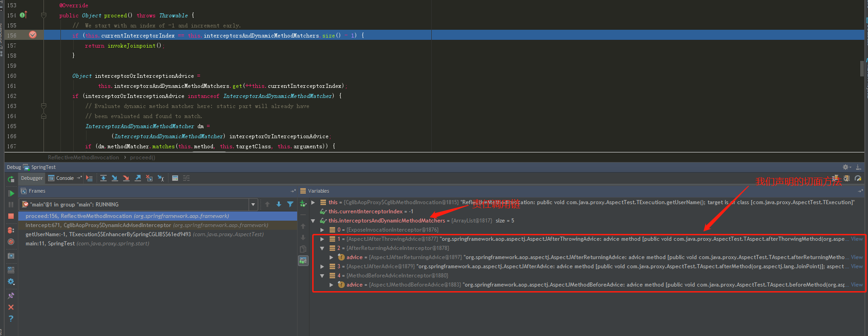Select frame main:11, SpringTest

coord(158,244)
